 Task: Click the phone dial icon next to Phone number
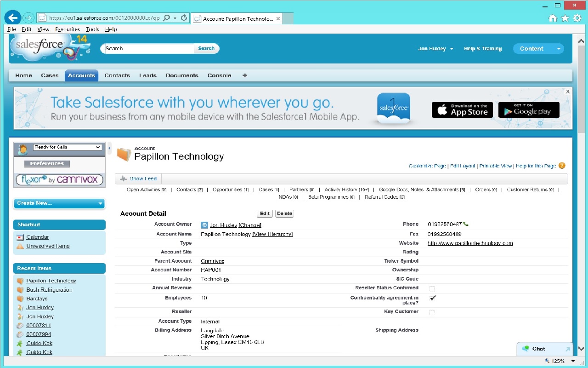(x=466, y=224)
